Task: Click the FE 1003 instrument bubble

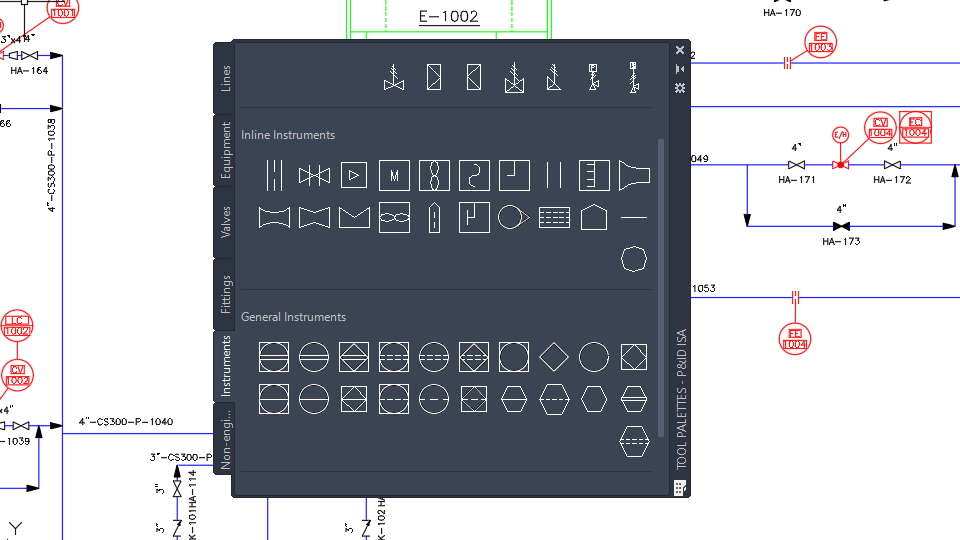Action: coord(820,42)
